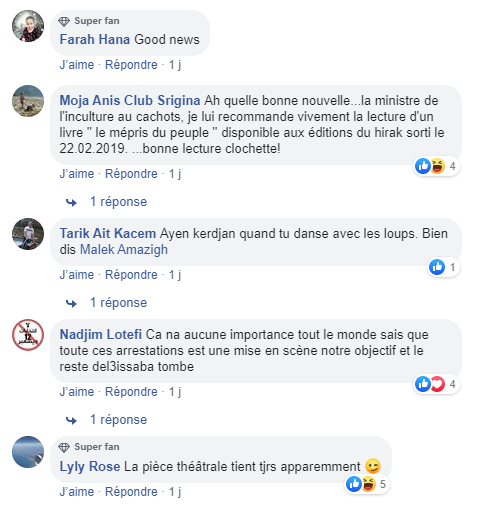Reply to Lyly Rose's comment
This screenshot has width=495, height=510.
click(131, 492)
